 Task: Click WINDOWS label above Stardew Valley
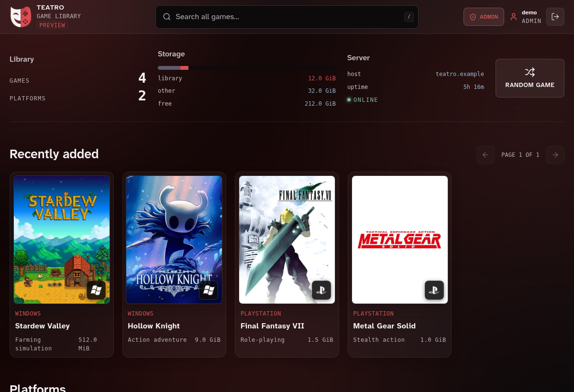(28, 314)
